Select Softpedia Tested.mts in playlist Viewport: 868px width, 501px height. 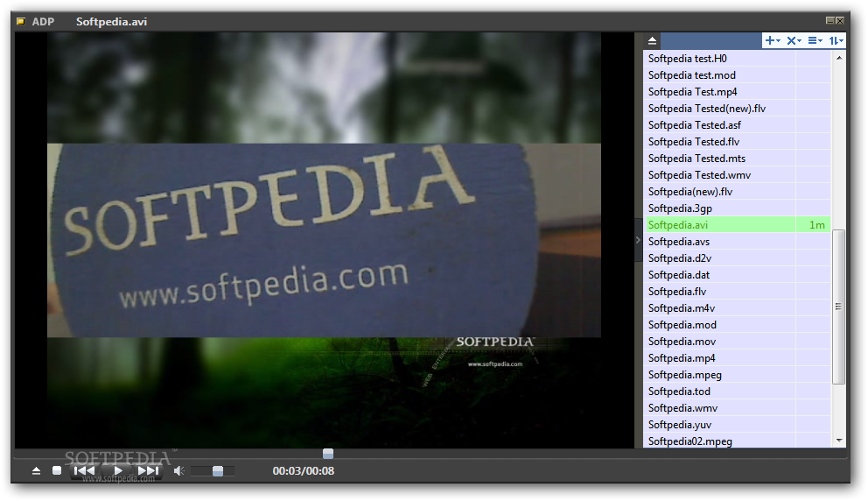pos(736,158)
